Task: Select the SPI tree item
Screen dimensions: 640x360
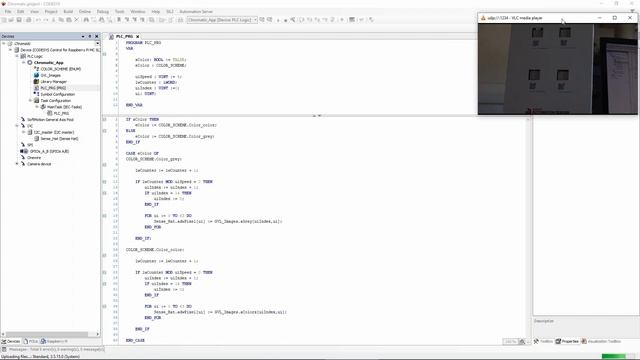Action: point(30,145)
